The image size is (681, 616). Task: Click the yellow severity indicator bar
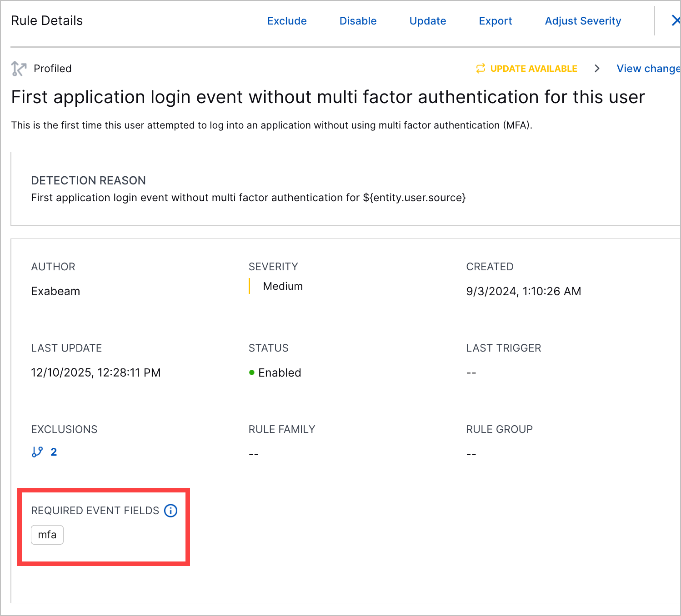pos(249,286)
